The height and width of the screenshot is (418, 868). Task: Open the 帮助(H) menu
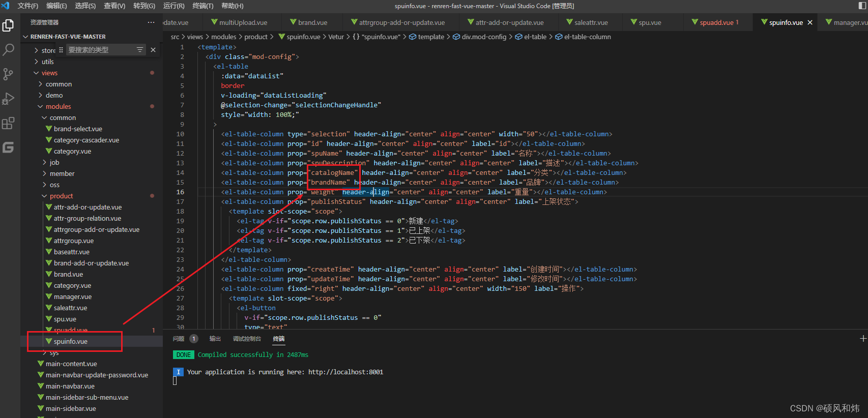click(x=233, y=6)
